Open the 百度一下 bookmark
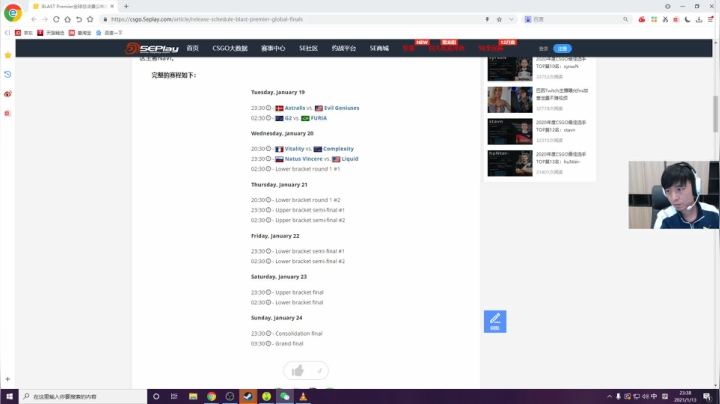The height and width of the screenshot is (404, 720). point(109,33)
